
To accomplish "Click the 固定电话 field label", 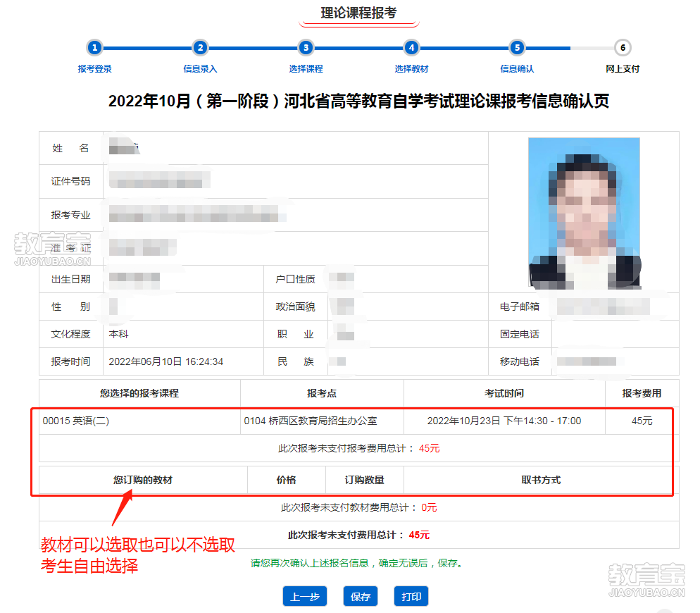I will point(520,334).
